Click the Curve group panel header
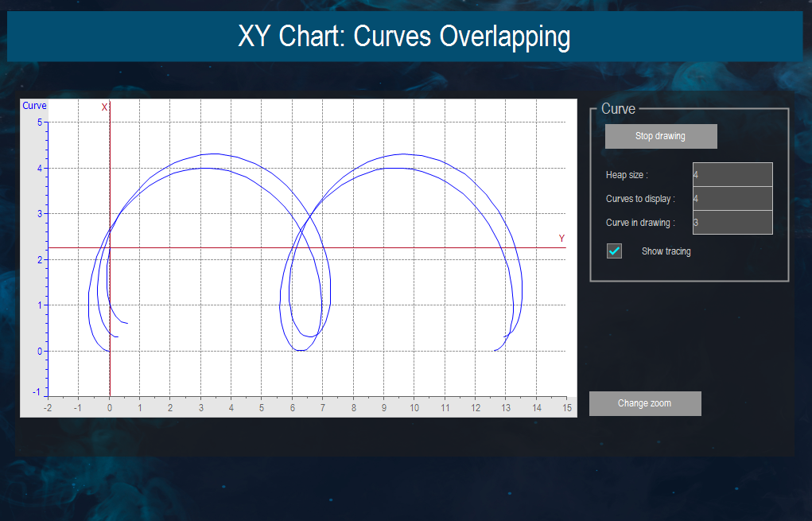812x521 pixels. click(x=619, y=109)
